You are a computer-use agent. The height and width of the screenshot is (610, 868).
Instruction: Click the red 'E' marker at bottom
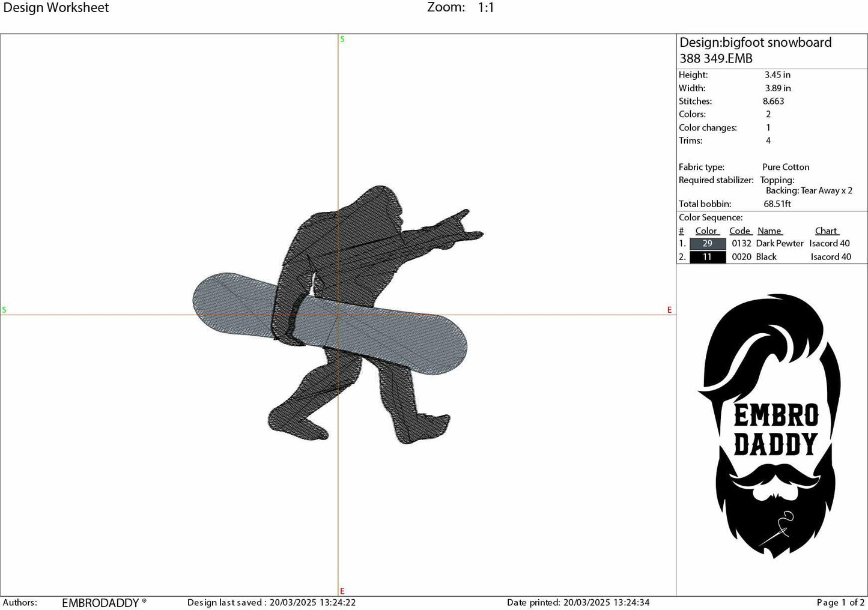342,591
